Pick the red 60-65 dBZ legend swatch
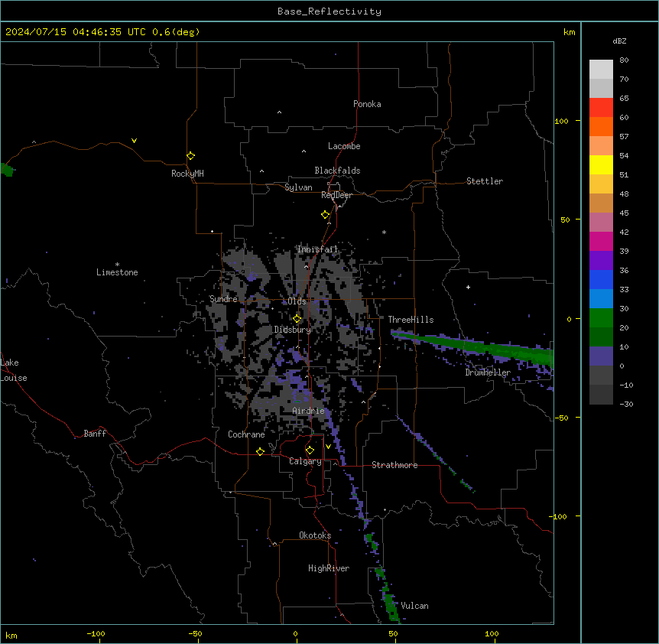Screen dimensions: 659x644 point(601,107)
